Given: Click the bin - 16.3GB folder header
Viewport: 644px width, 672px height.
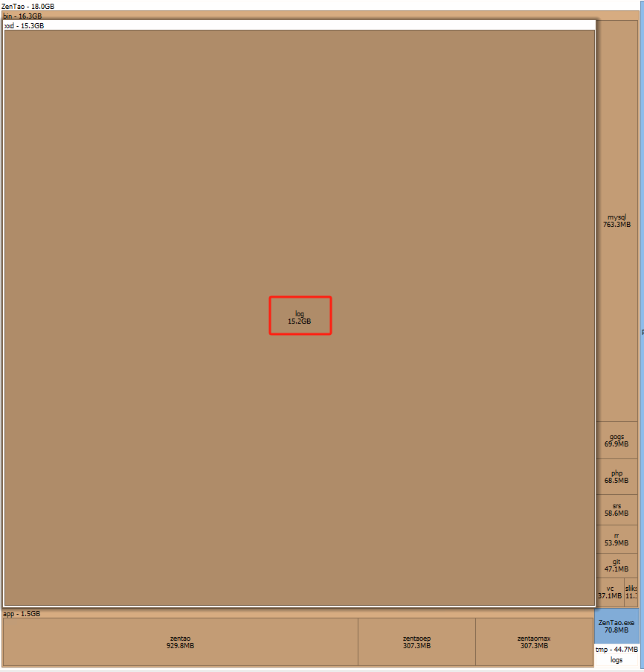Looking at the screenshot, I should coord(321,16).
